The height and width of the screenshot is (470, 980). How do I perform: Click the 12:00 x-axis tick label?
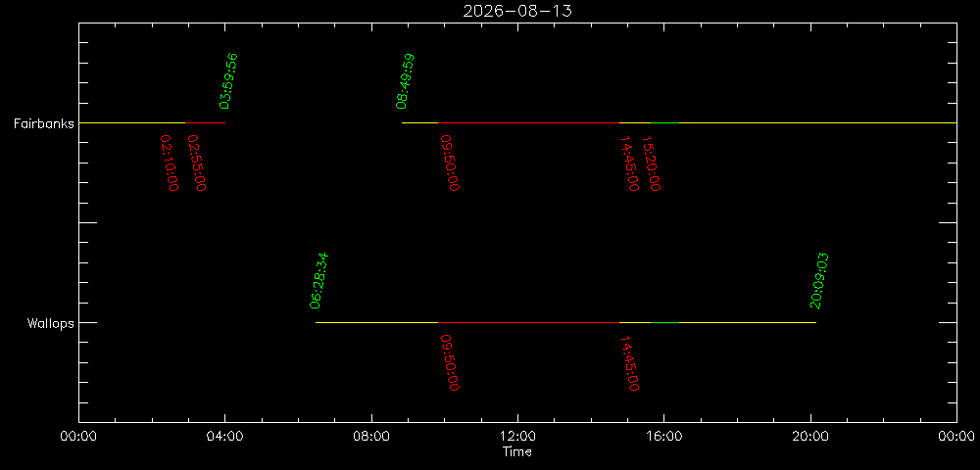tap(517, 436)
